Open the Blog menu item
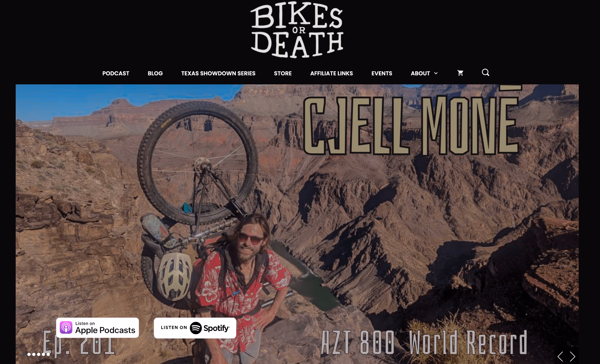The width and height of the screenshot is (600, 364). (x=155, y=73)
